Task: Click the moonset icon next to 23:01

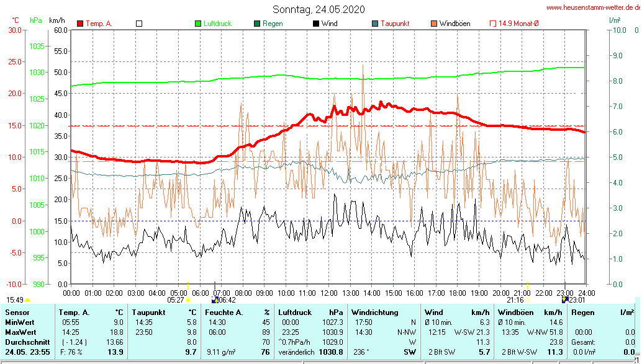Action: 565,300
